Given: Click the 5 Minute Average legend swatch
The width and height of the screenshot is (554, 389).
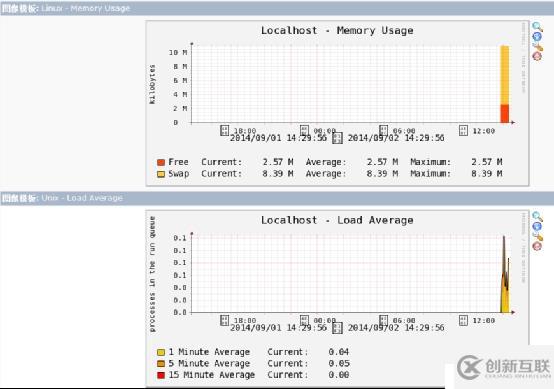Looking at the screenshot, I should (161, 363).
